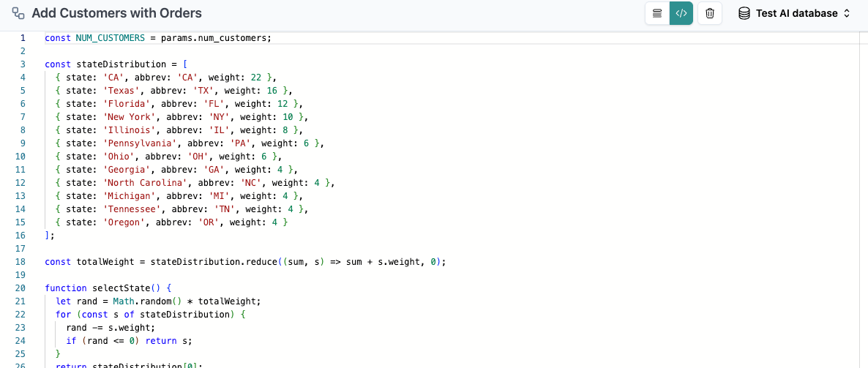Screen dimensions: 868x368
Task: Click the 'Add Customers with Orders' title
Action: pyautogui.click(x=117, y=13)
